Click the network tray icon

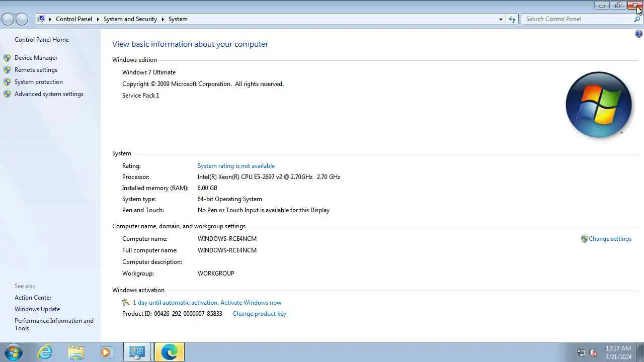point(581,352)
